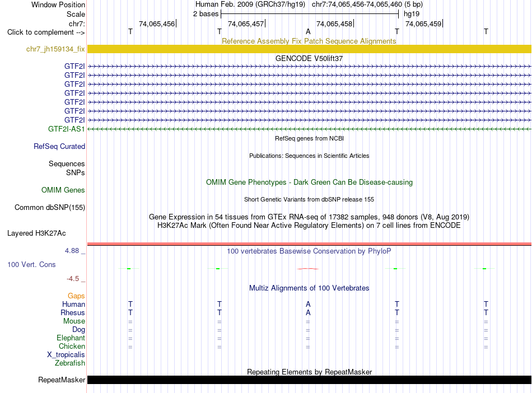Click the Human row 'A' base in Multiz
This screenshot has height=393, width=532.
[x=308, y=304]
